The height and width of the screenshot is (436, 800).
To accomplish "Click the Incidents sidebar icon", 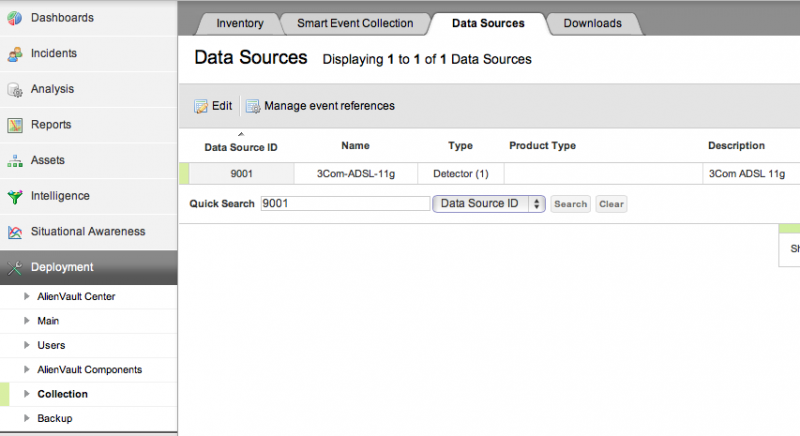I will (x=15, y=54).
